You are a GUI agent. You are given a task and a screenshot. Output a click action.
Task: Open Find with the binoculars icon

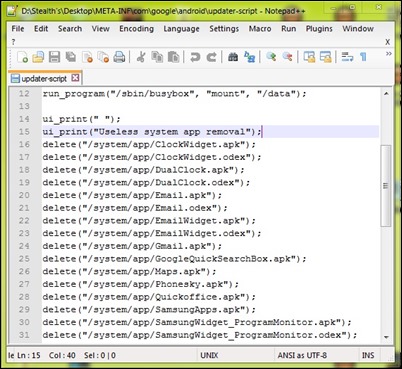coord(233,57)
